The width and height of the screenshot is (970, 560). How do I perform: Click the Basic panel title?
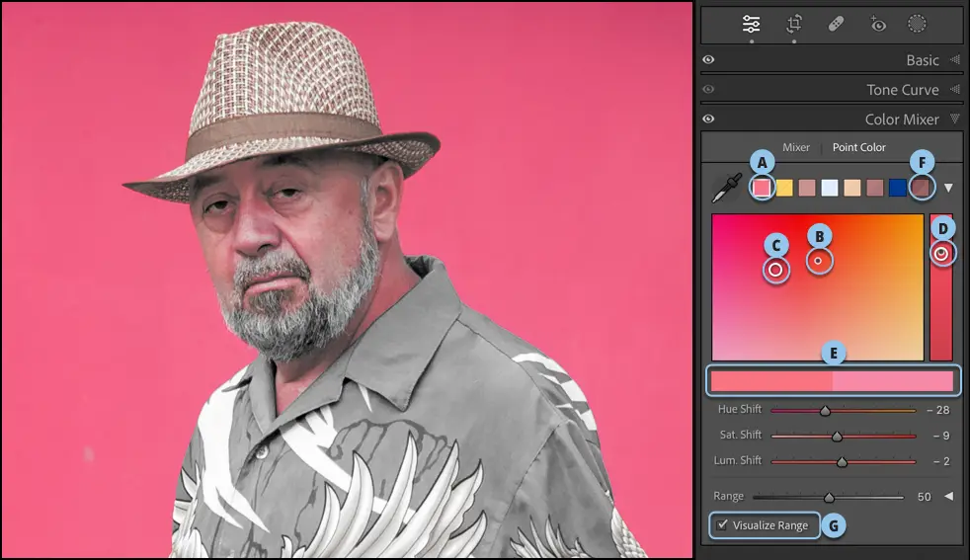(923, 60)
